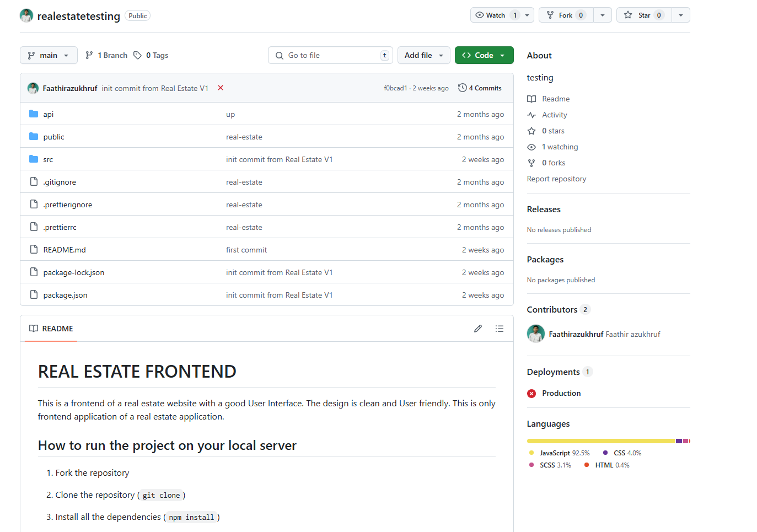Click the Go to file search field
The height and width of the screenshot is (532, 757).
(330, 55)
